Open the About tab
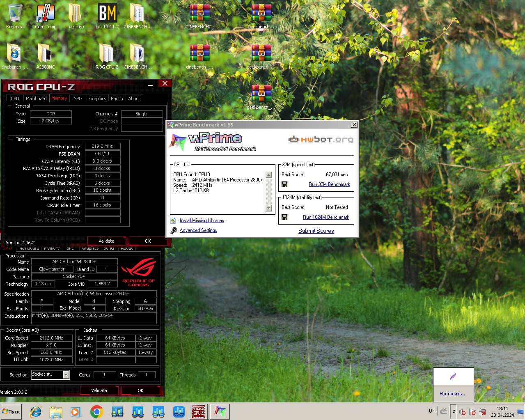The width and height of the screenshot is (525, 420). [134, 99]
